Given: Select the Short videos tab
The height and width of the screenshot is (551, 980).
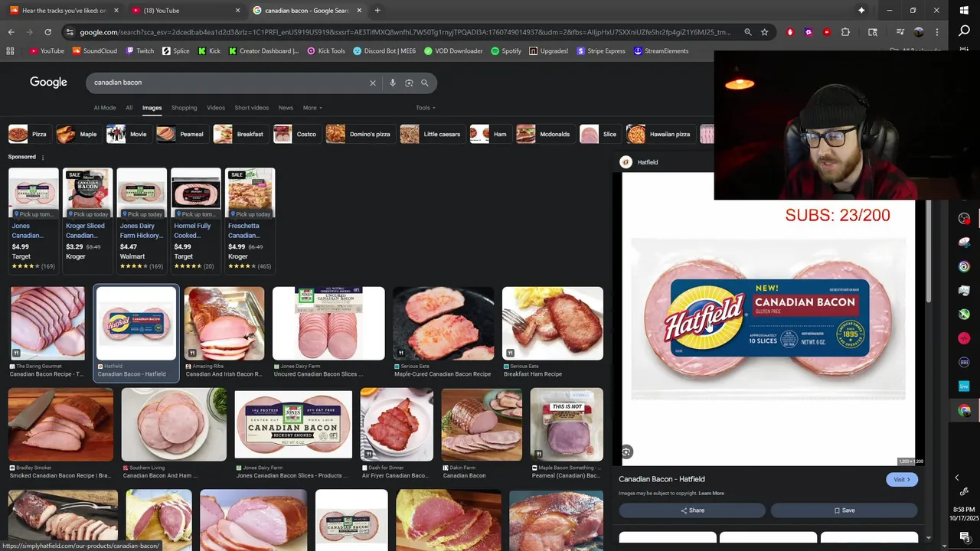Looking at the screenshot, I should (252, 108).
